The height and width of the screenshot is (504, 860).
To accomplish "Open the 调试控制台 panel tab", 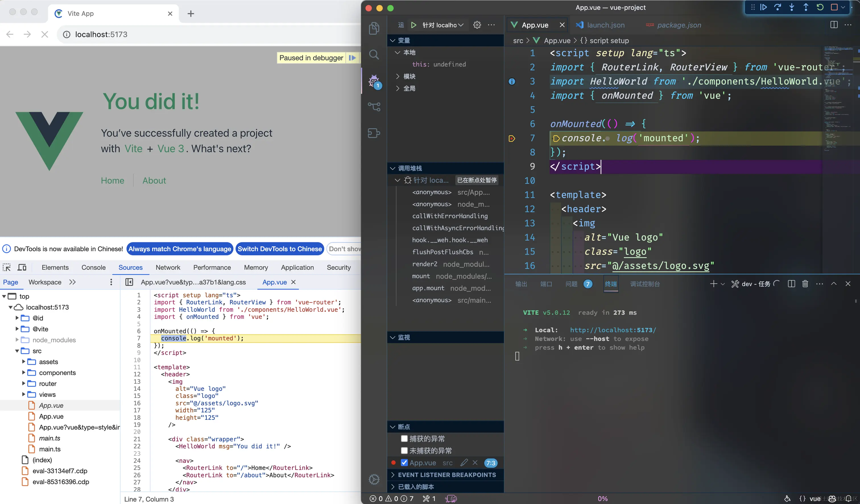I will pyautogui.click(x=644, y=284).
